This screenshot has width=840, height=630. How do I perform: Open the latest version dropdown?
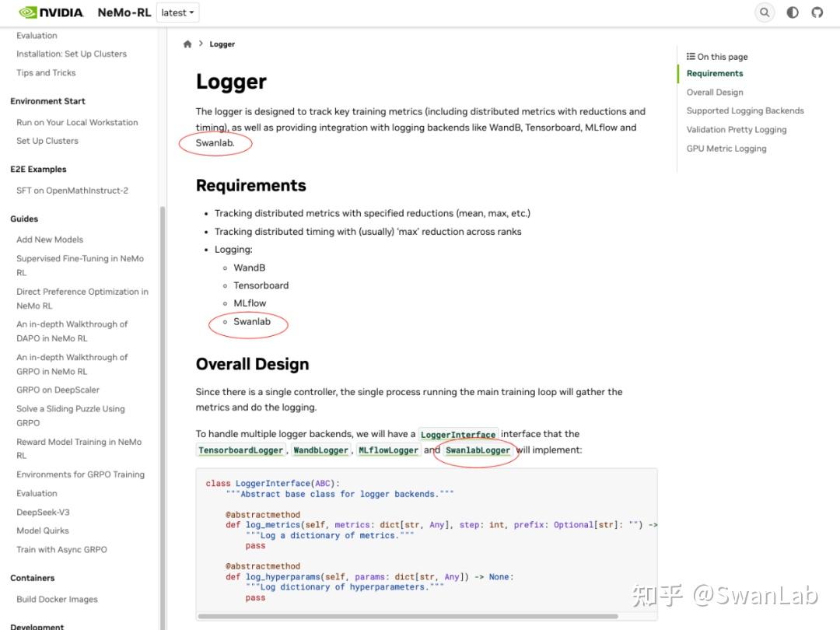(177, 12)
